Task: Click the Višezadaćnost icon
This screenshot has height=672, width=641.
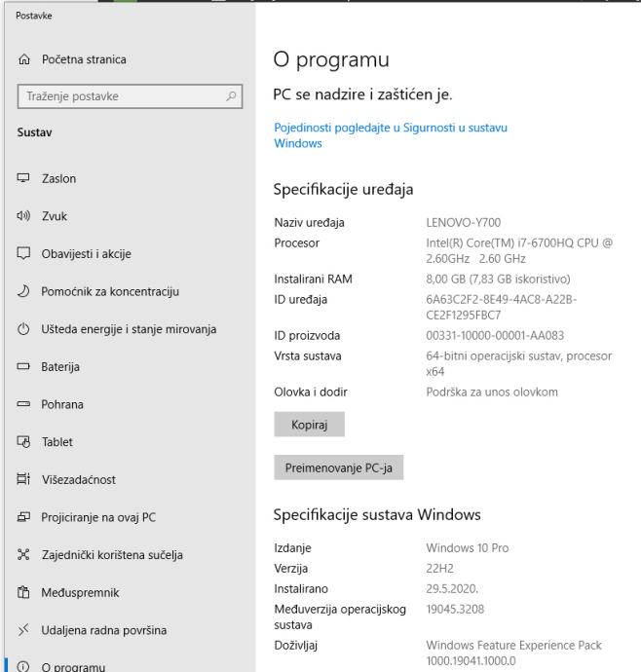Action: click(23, 479)
